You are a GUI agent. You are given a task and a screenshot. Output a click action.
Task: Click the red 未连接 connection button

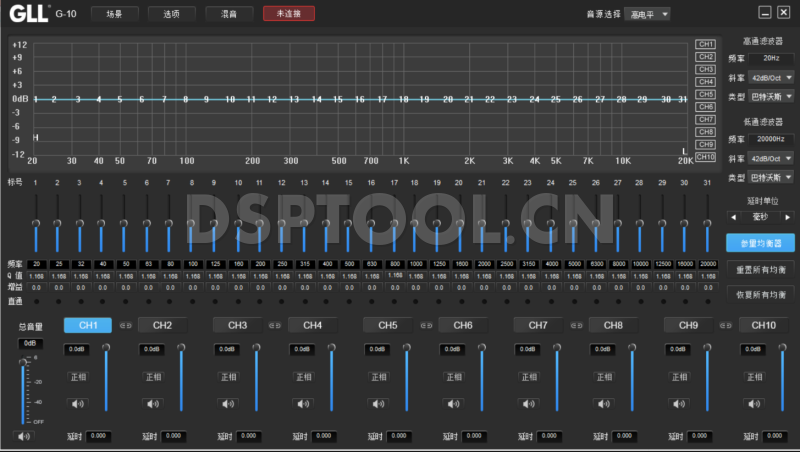pos(288,14)
